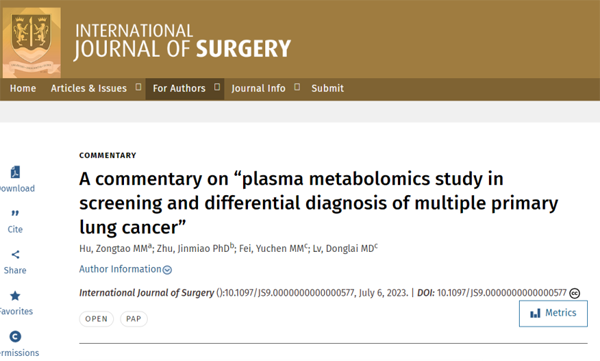The image size is (600, 361).
Task: Open the Permissions copyright icon
Action: point(15,336)
